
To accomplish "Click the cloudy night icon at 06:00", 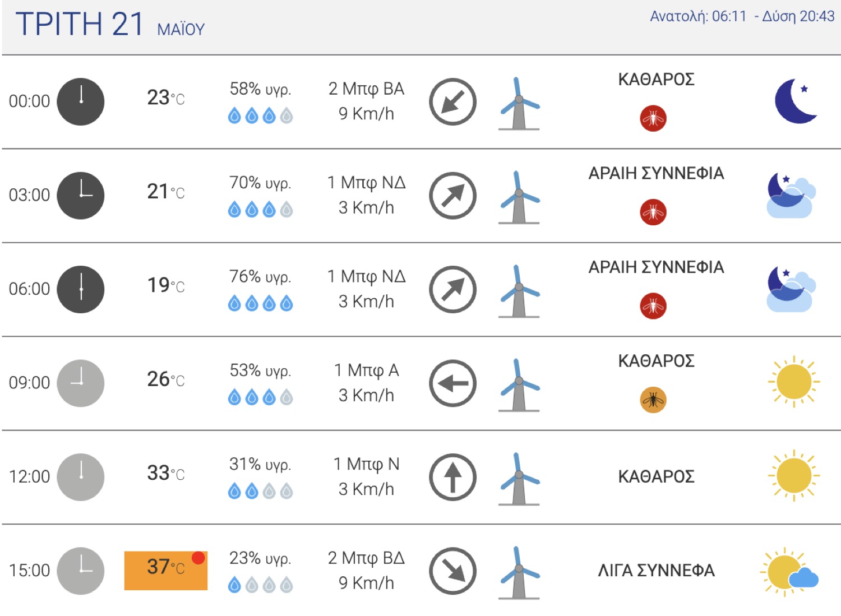I will click(x=791, y=289).
